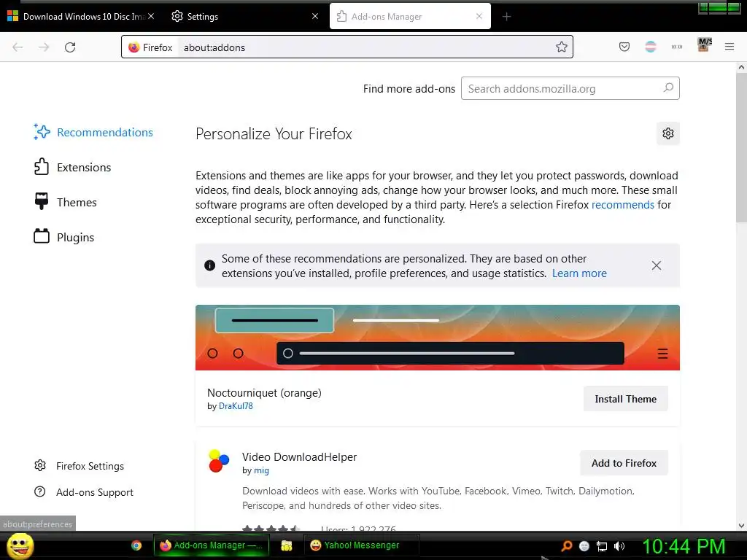Close the Add-ons Manager tab

pos(479,16)
